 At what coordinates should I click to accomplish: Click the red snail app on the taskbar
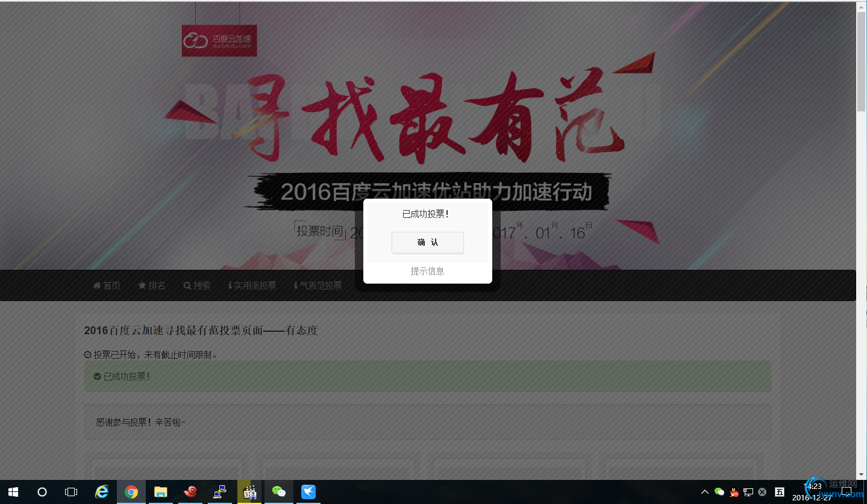coord(190,492)
